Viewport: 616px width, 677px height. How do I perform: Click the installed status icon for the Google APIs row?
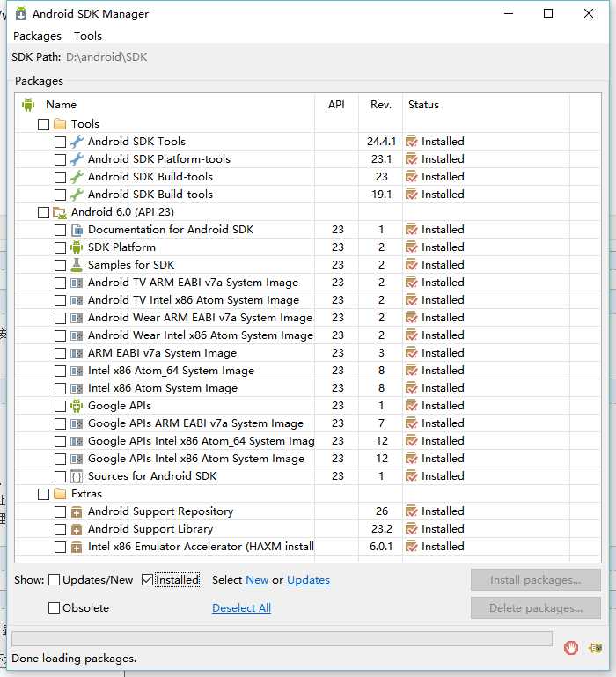[411, 406]
